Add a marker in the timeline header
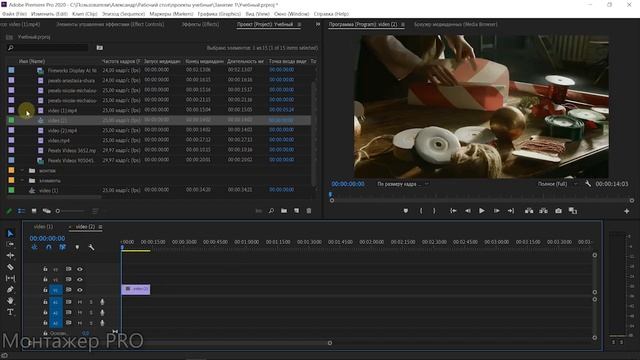This screenshot has width=640, height=360. pyautogui.click(x=77, y=247)
